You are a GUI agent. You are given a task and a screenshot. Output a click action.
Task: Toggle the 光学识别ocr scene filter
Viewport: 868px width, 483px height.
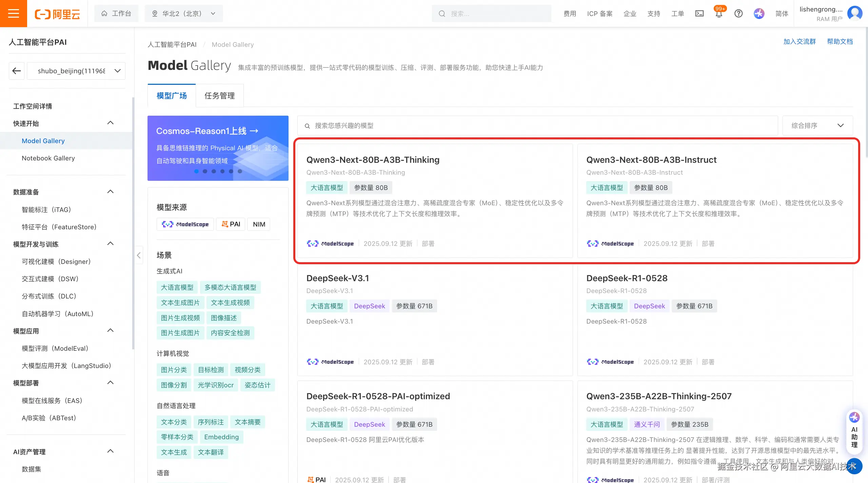click(216, 385)
